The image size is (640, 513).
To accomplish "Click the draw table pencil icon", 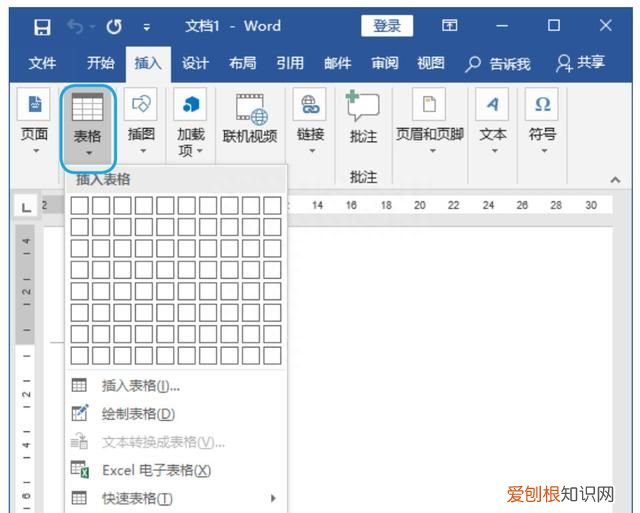I will coord(80,413).
